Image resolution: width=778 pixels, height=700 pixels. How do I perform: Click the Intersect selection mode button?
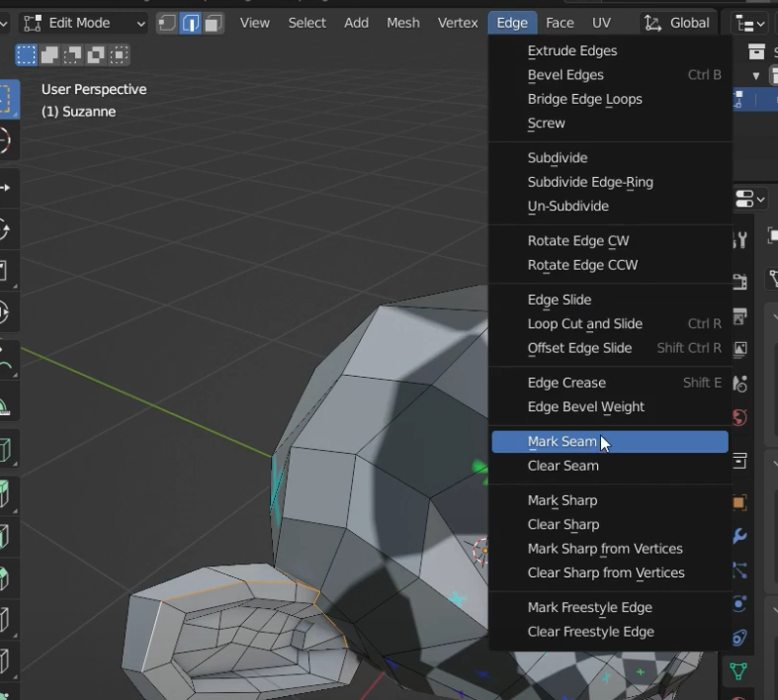coord(119,54)
